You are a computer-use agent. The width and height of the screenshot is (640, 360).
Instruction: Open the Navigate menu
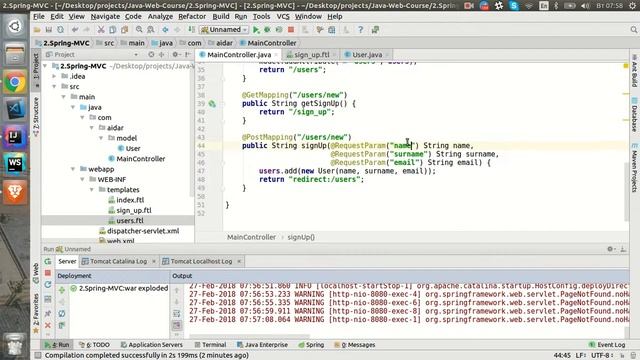click(x=105, y=16)
